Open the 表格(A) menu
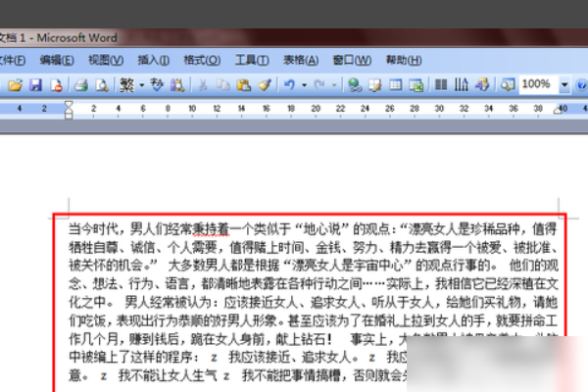 coord(301,60)
